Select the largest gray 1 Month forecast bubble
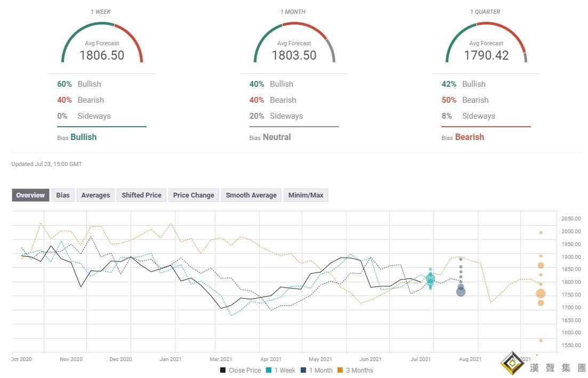The height and width of the screenshot is (378, 588). (461, 291)
